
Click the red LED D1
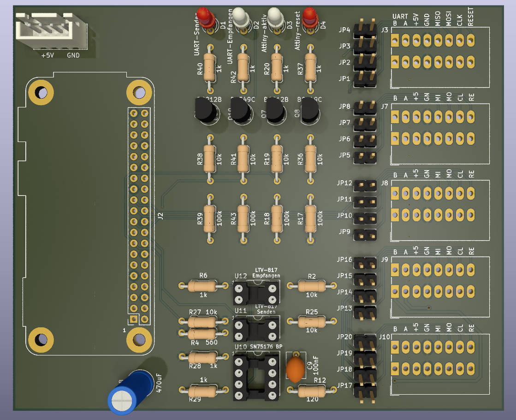coord(205,18)
